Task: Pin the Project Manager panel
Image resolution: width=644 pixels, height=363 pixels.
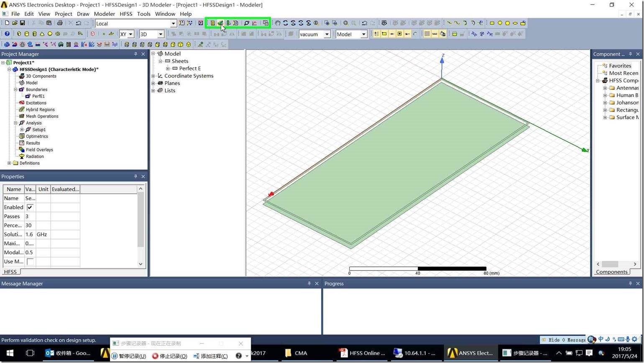Action: click(x=135, y=54)
